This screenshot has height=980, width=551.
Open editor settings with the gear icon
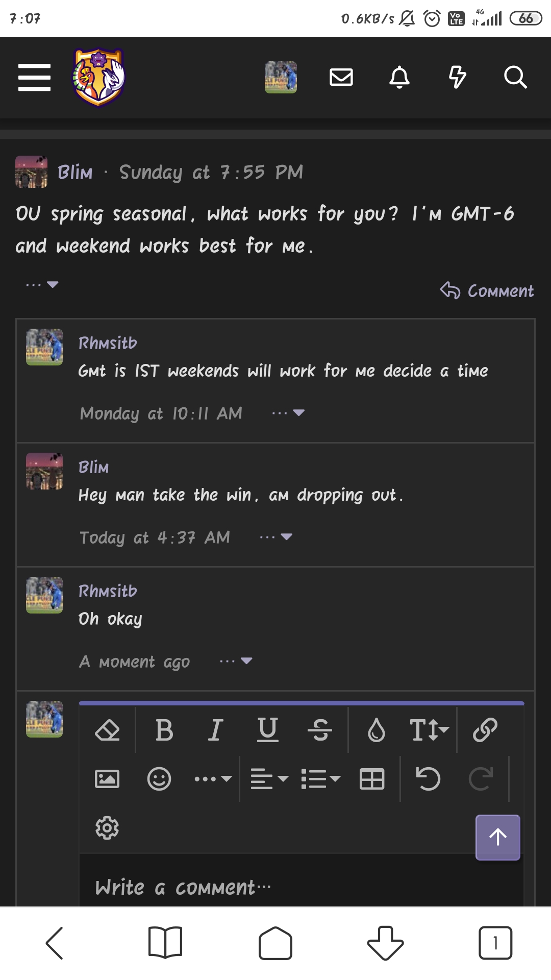point(107,828)
